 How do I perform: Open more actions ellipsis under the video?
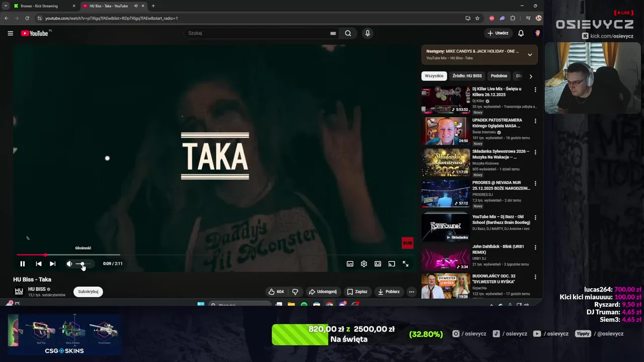click(x=411, y=292)
